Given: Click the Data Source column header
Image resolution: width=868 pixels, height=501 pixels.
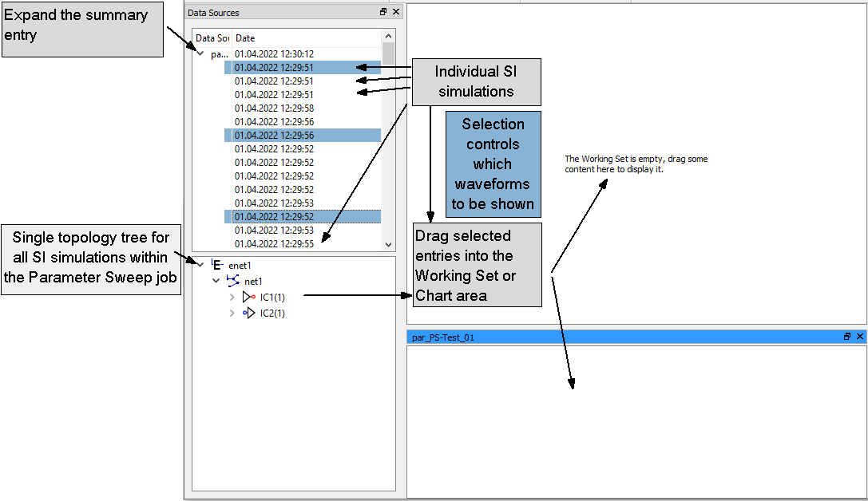Looking at the screenshot, I should click(212, 38).
